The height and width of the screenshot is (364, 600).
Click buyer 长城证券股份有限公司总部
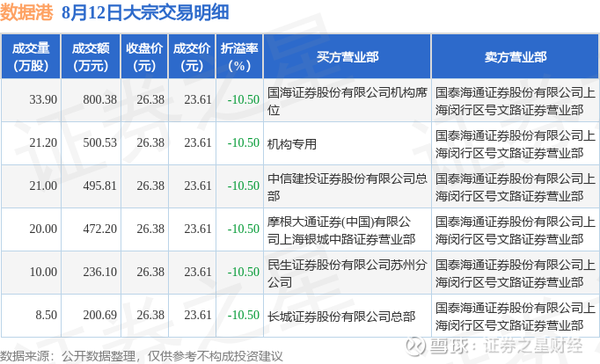[341, 317]
